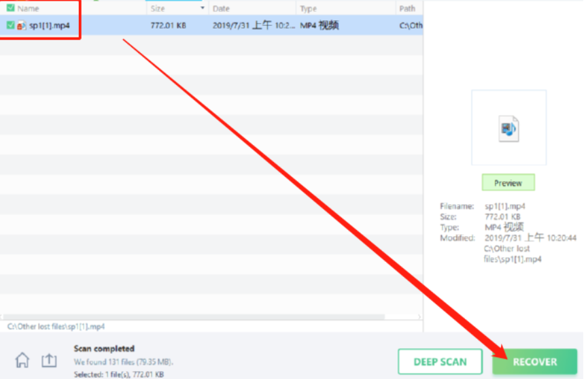588x379 pixels.
Task: Click the Filename value in preview details
Action: click(505, 206)
